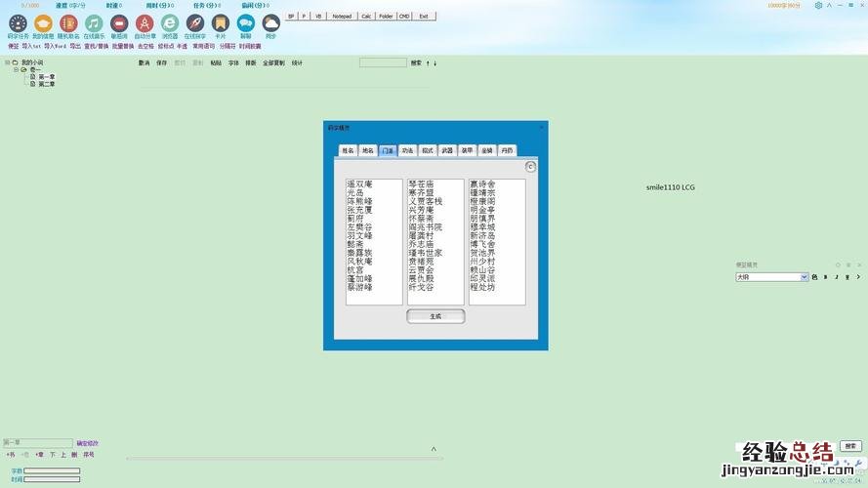Select the 武器 tab in dialog

point(447,151)
